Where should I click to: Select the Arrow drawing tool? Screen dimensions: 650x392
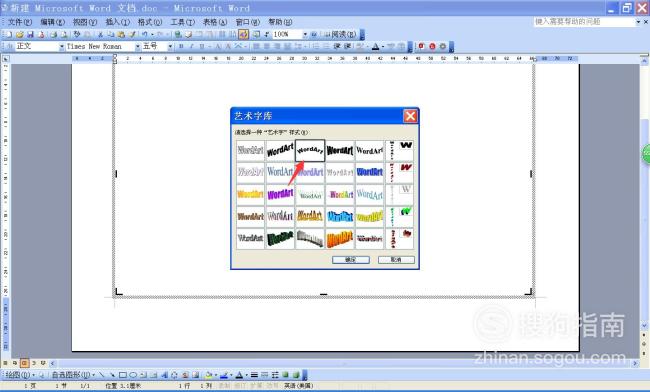click(x=112, y=375)
